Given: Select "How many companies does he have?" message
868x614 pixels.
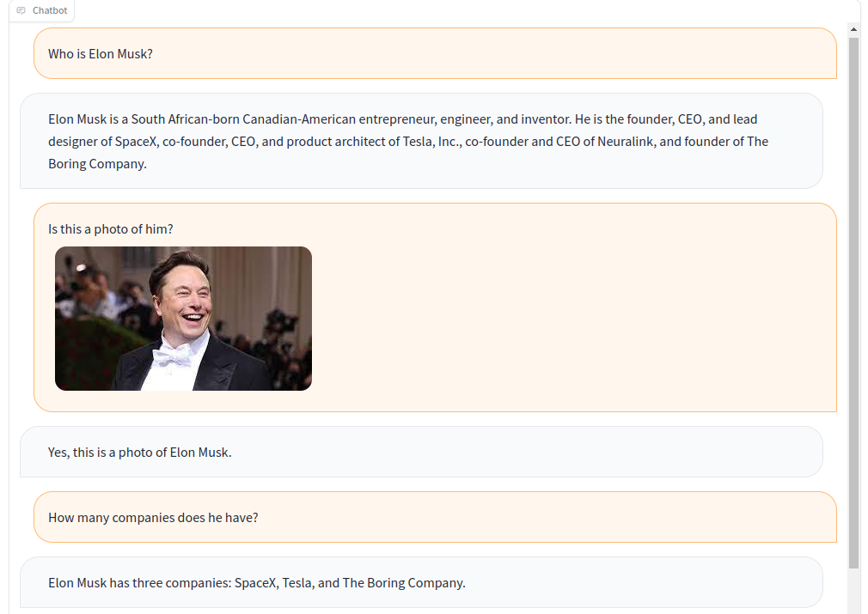Looking at the screenshot, I should pos(153,518).
